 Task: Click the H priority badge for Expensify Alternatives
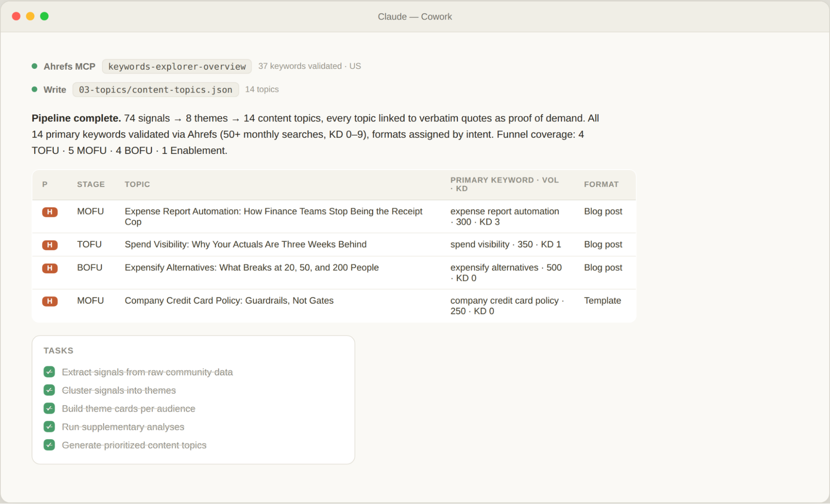(x=50, y=268)
